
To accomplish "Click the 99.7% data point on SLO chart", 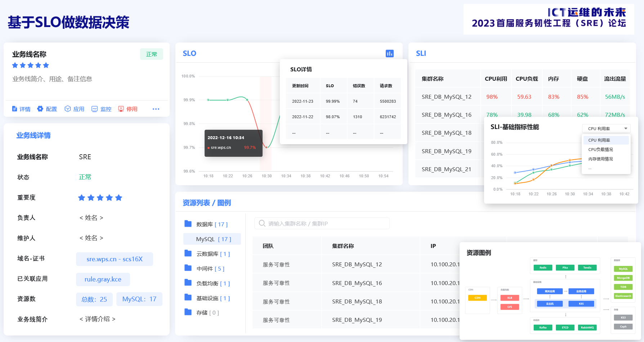I will pyautogui.click(x=267, y=147).
